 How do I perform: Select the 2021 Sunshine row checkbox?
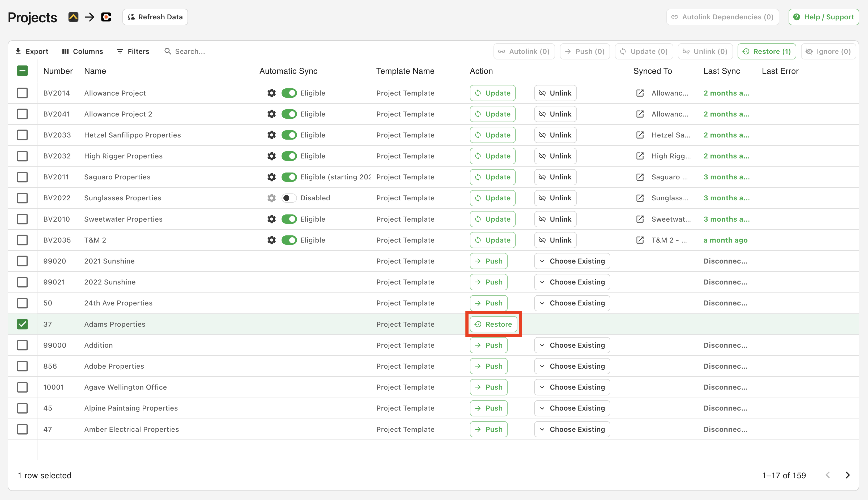pos(22,261)
